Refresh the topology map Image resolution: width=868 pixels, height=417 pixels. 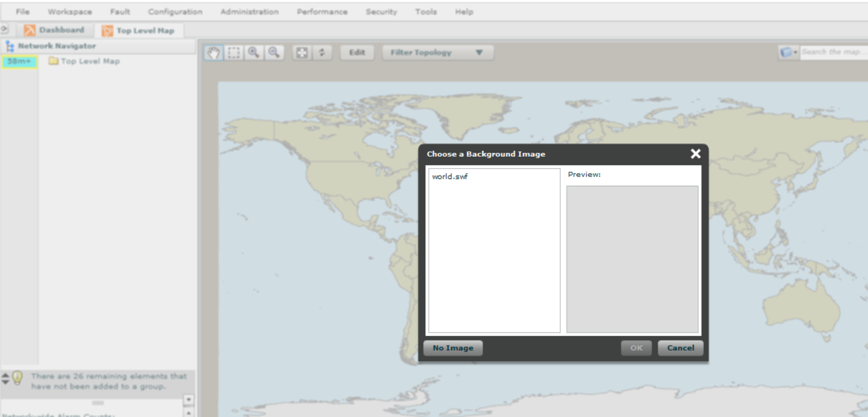pyautogui.click(x=322, y=52)
